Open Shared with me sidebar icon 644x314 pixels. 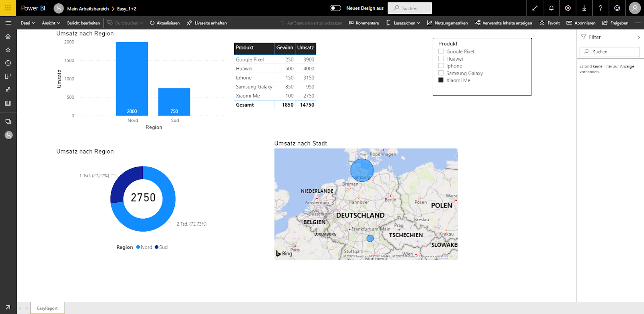click(x=8, y=90)
